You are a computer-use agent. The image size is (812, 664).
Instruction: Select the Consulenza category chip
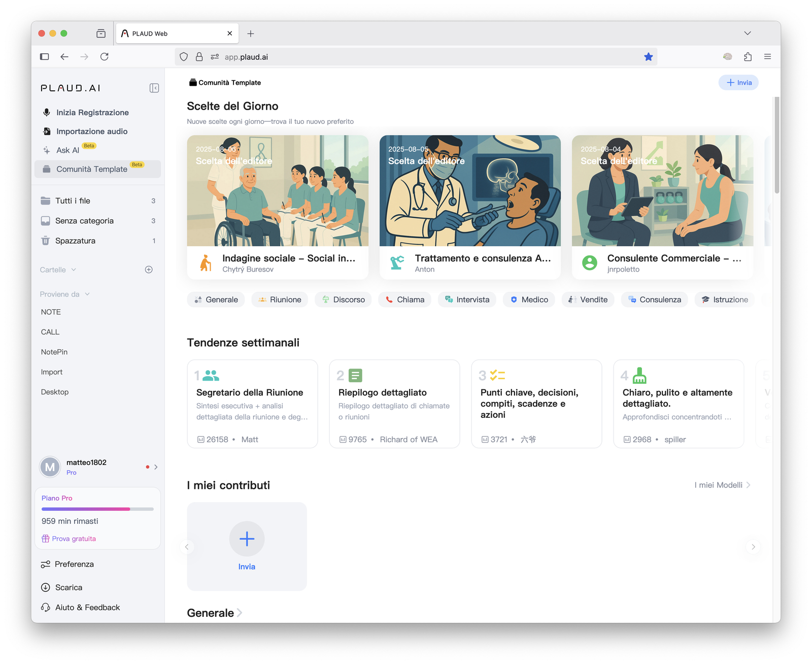[x=654, y=300]
